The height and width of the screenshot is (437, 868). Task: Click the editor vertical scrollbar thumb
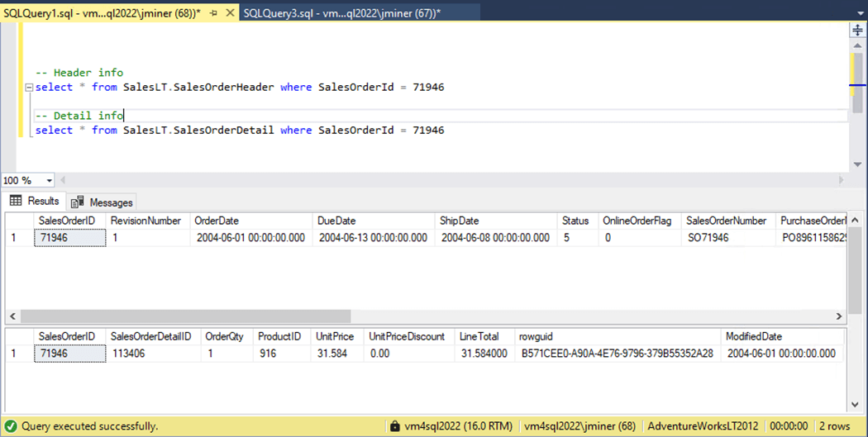click(857, 82)
